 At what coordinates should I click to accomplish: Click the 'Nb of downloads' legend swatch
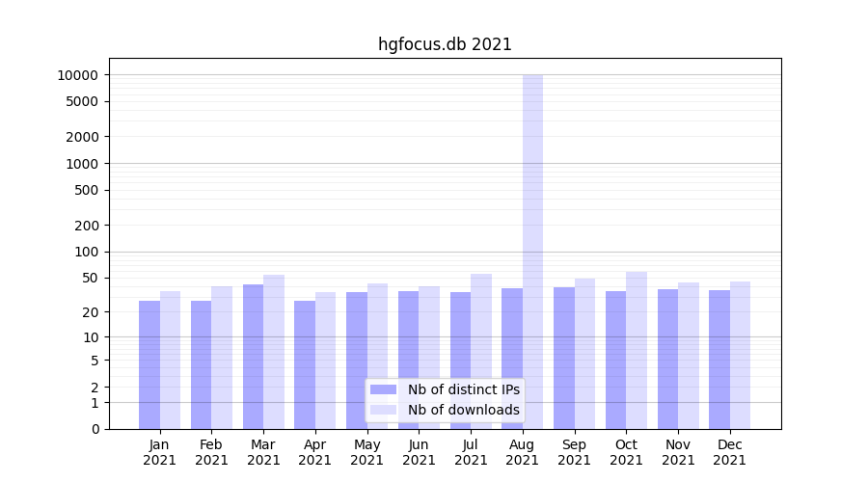(x=383, y=410)
